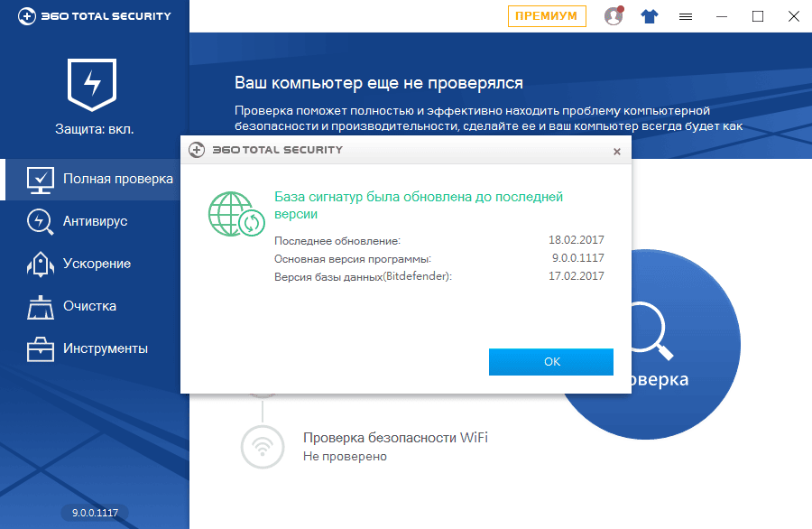Click the 360 Total Security dialog logo
The width and height of the screenshot is (812, 529).
[265, 150]
